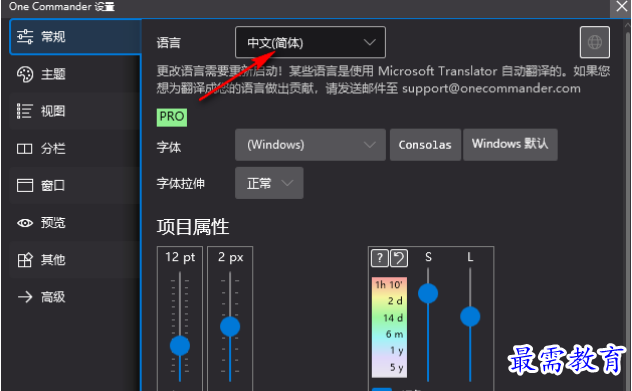Close the One Commander settings window
Image resolution: width=632 pixels, height=391 pixels.
tap(622, 7)
